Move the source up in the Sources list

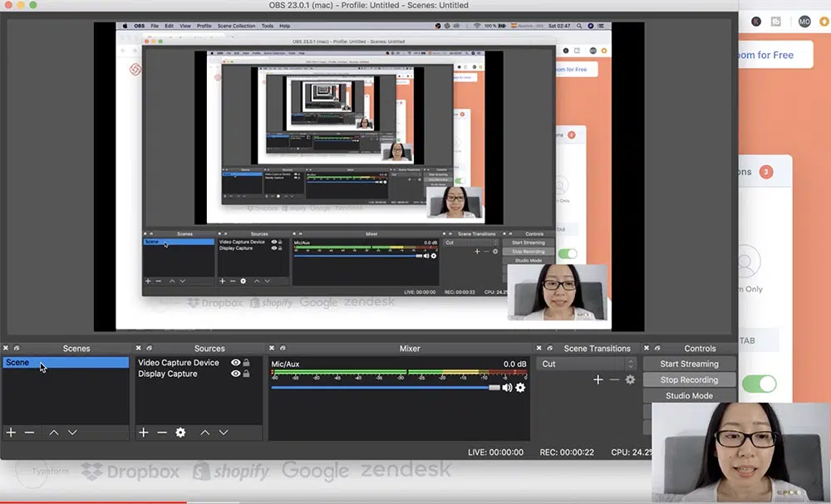point(205,433)
